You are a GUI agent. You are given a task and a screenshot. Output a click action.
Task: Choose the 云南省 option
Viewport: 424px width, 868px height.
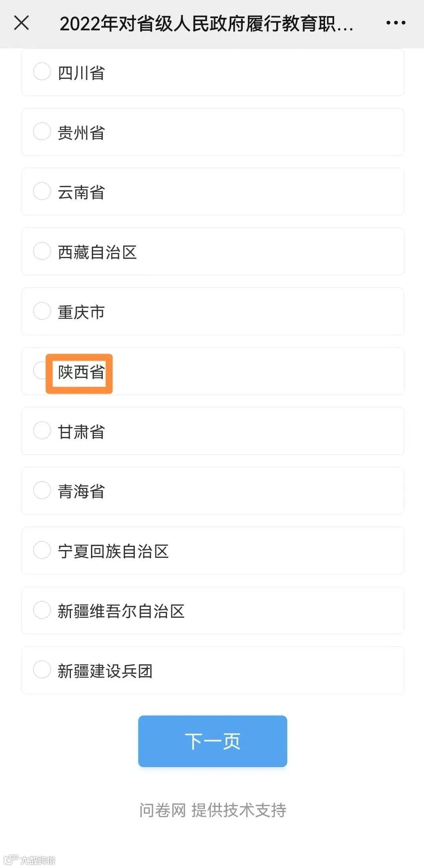42,191
